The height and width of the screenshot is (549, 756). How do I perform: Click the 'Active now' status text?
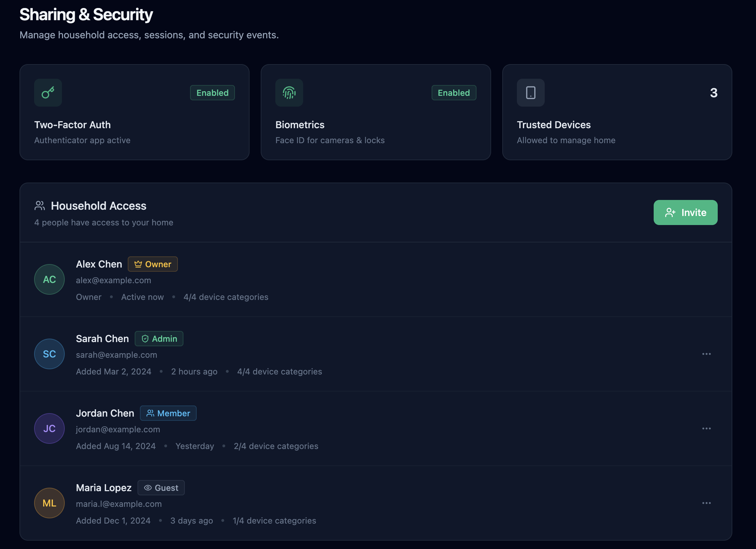tap(142, 297)
